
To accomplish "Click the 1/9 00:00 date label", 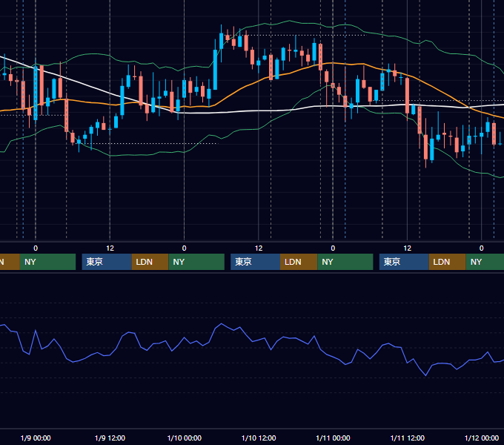I will point(36,438).
